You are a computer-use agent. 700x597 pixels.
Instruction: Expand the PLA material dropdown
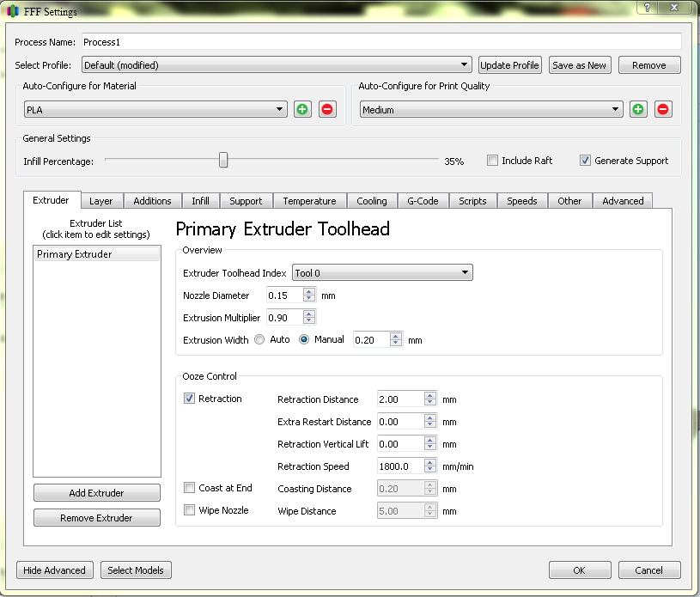(155, 109)
